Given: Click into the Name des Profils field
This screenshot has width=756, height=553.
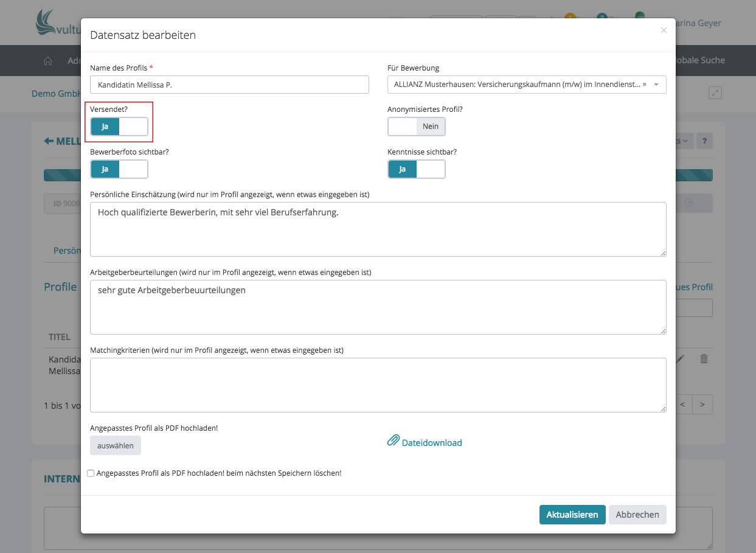Looking at the screenshot, I should click(229, 85).
